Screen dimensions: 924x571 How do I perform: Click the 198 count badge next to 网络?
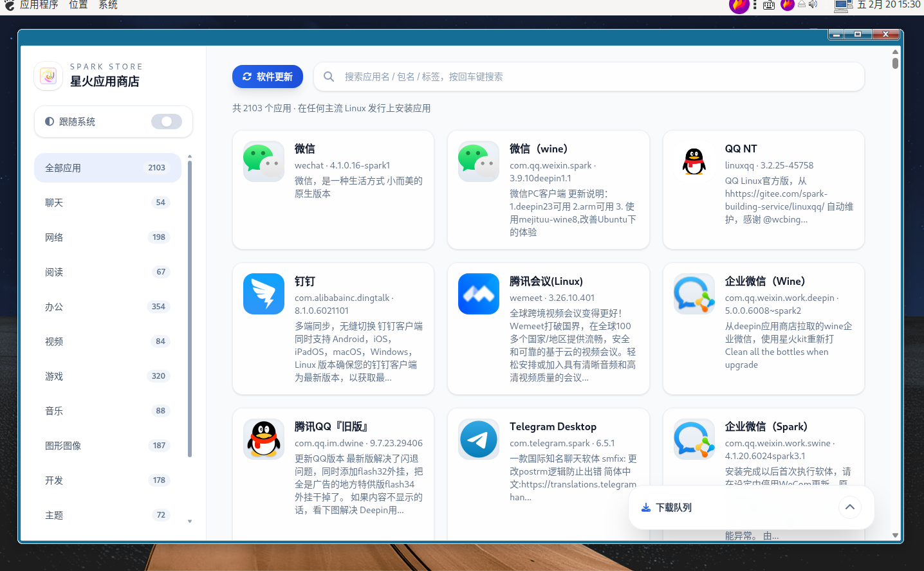click(159, 237)
